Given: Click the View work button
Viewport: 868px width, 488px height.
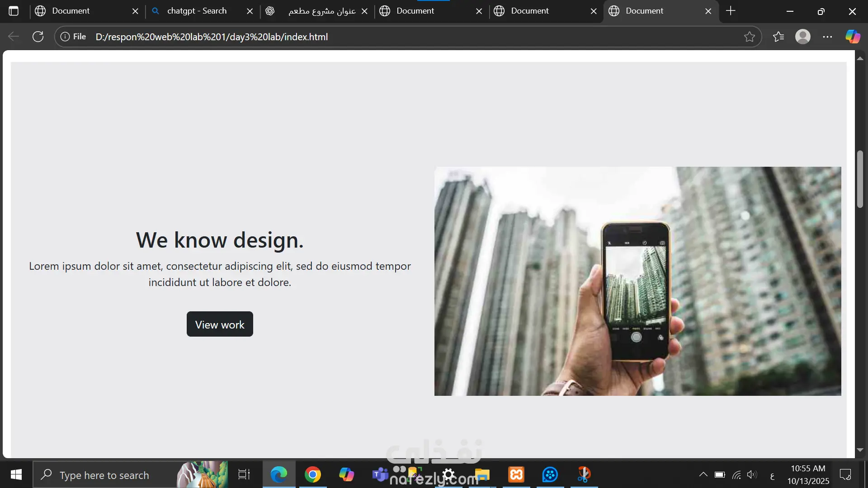Looking at the screenshot, I should pos(220,324).
